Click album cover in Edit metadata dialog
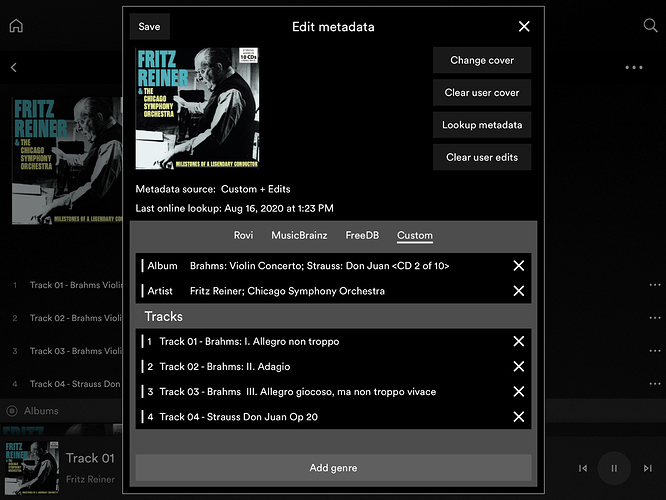 click(x=197, y=108)
